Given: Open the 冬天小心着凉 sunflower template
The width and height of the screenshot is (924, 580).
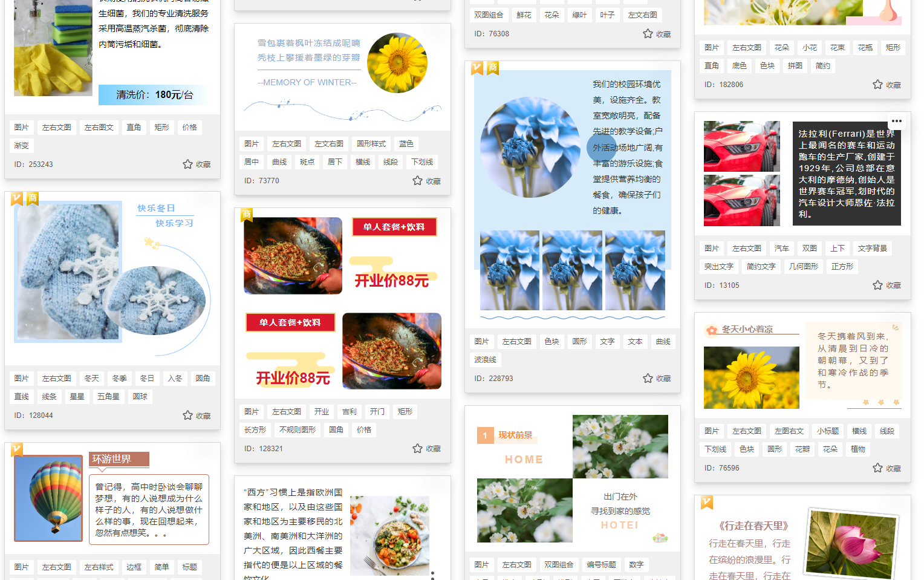Looking at the screenshot, I should [x=802, y=366].
